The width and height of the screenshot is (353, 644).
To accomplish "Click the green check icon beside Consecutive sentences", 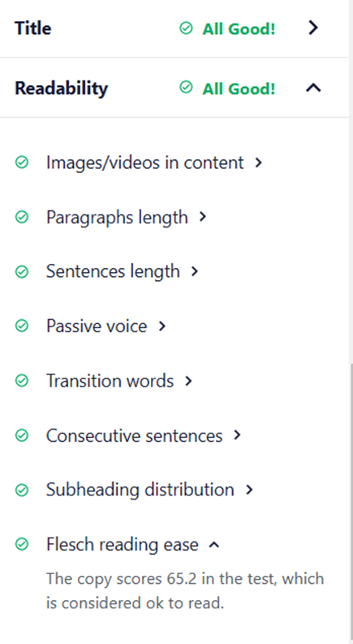I will (22, 435).
